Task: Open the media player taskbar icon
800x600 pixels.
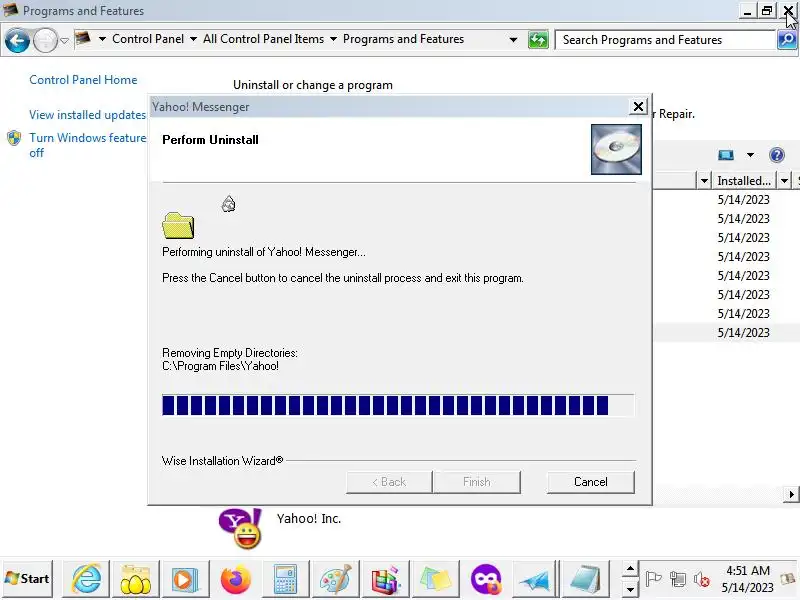Action: (185, 580)
